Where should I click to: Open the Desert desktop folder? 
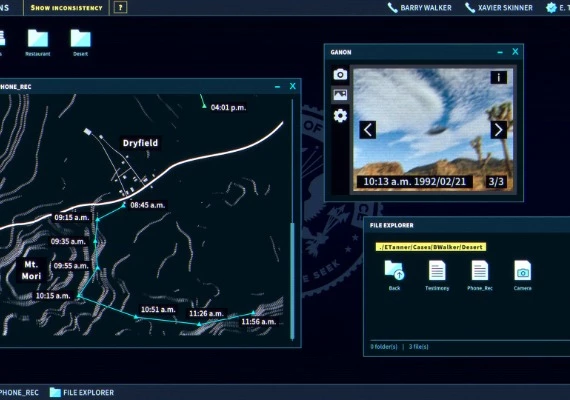tap(80, 43)
